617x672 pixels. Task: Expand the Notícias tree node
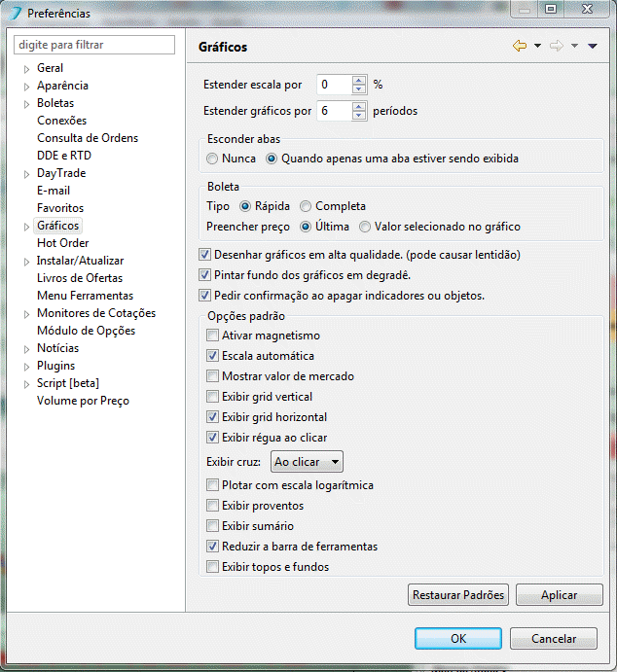[26, 349]
